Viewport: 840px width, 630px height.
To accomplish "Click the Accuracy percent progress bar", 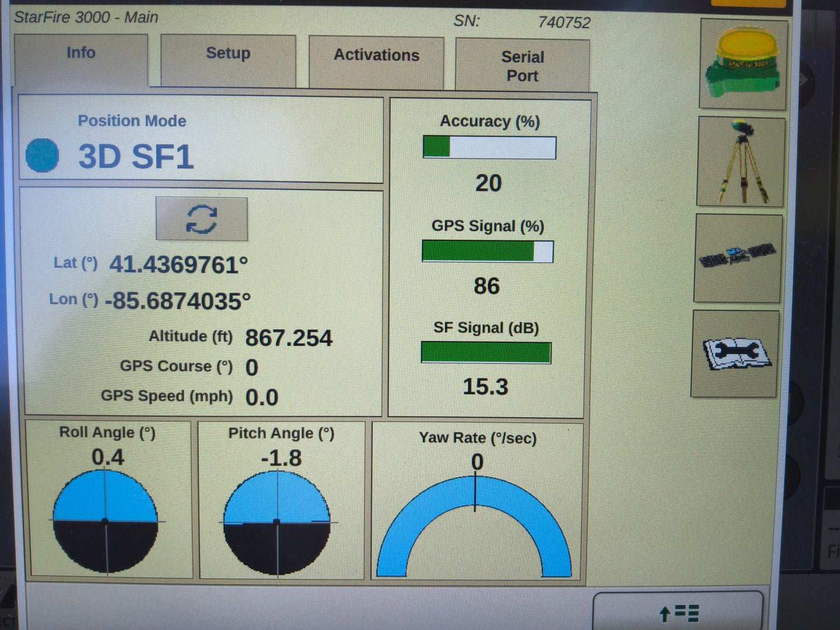I will (x=489, y=148).
